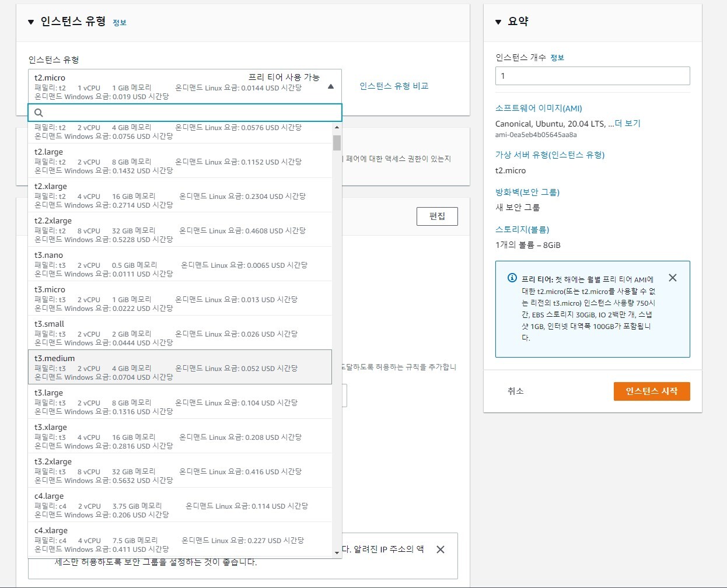Click the orange 인스턴스 시작 button
Image resolution: width=727 pixels, height=588 pixels.
click(652, 391)
